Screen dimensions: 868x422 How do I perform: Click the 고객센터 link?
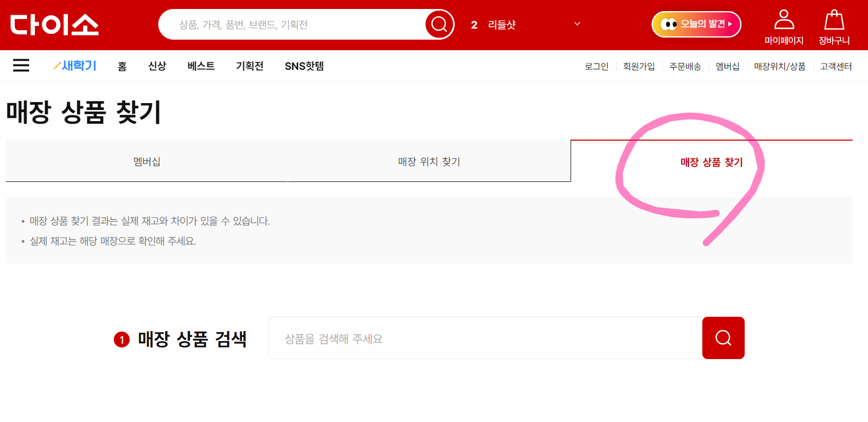[836, 66]
